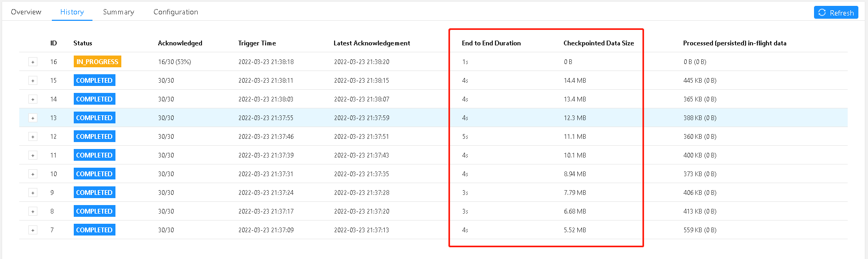Click latest acknowledgement 2022-03-23 21:37:28
This screenshot has width=868, height=259.
point(362,193)
